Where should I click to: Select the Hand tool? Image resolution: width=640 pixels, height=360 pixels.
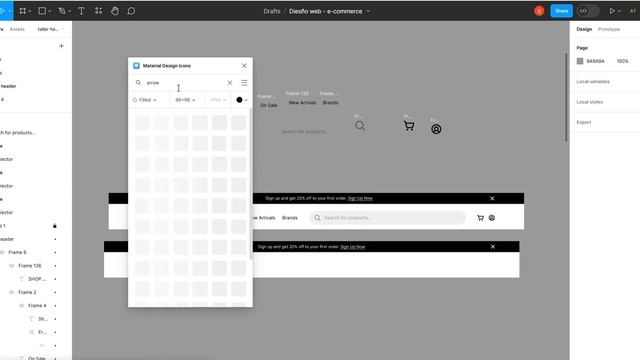point(115,11)
